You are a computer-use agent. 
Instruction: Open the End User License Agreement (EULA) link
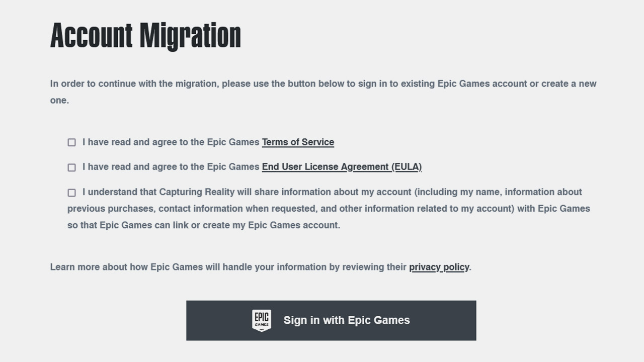pyautogui.click(x=342, y=167)
